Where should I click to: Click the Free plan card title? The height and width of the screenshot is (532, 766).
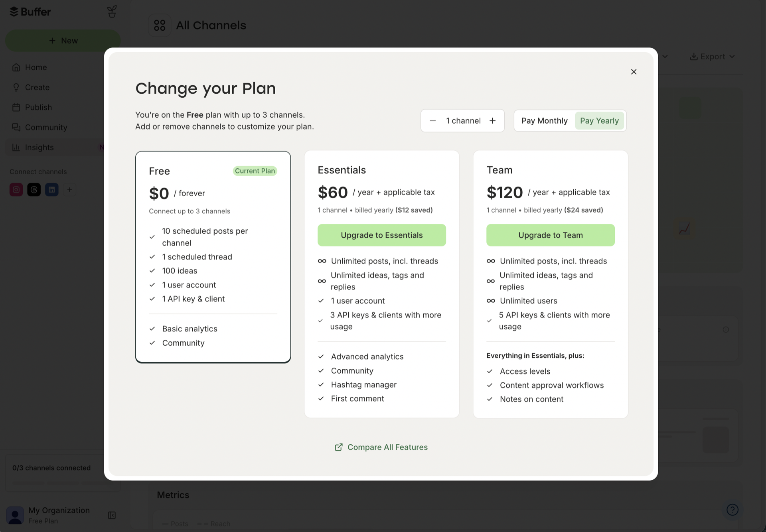[x=159, y=171]
